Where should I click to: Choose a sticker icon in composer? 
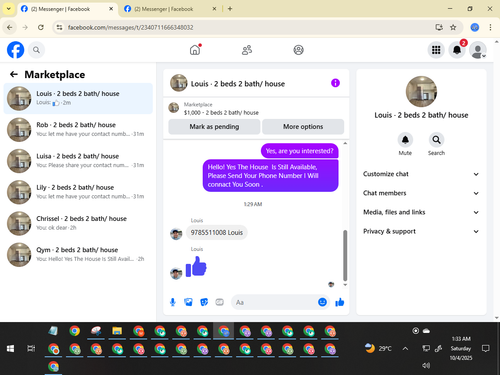[x=204, y=302]
